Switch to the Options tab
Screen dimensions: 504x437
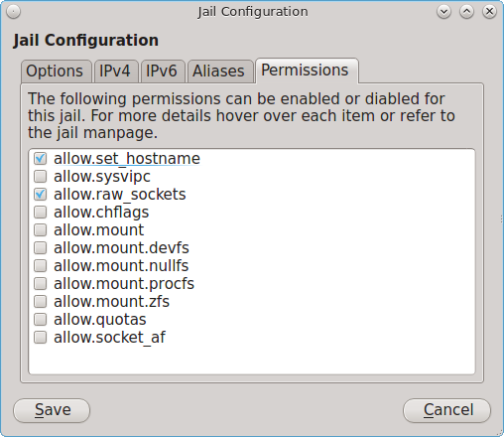(x=57, y=72)
